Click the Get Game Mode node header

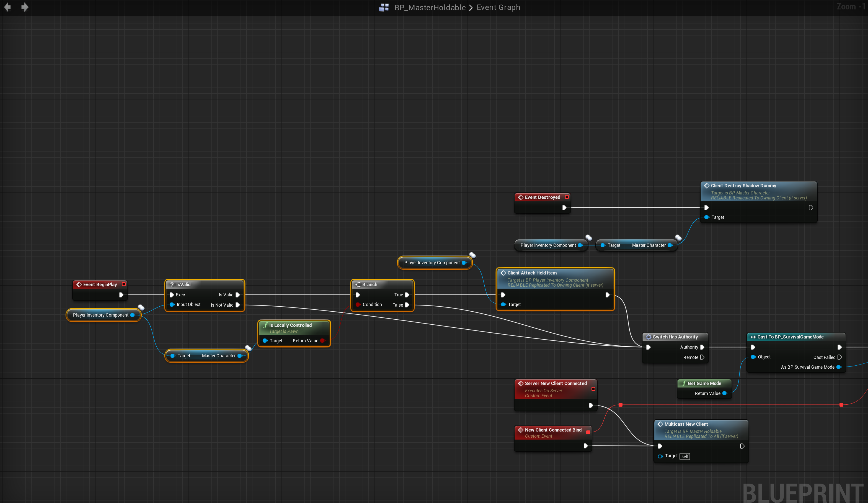(704, 383)
